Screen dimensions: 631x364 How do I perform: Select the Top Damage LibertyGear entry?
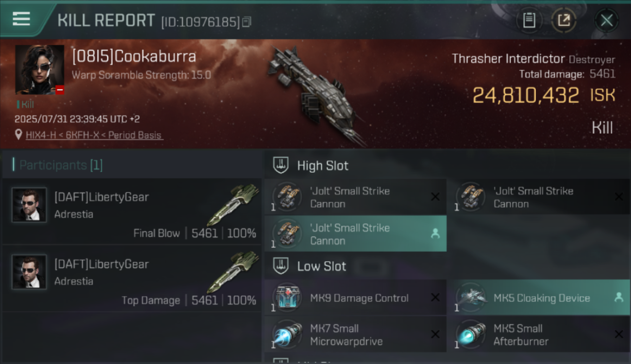pos(132,279)
